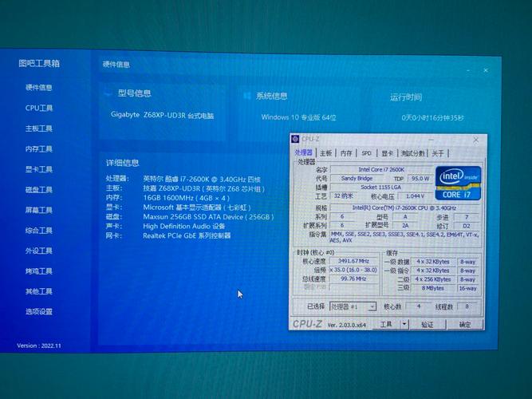
Task: Click the 0天0小时16分钟35秒 uptime text
Action: click(432, 118)
